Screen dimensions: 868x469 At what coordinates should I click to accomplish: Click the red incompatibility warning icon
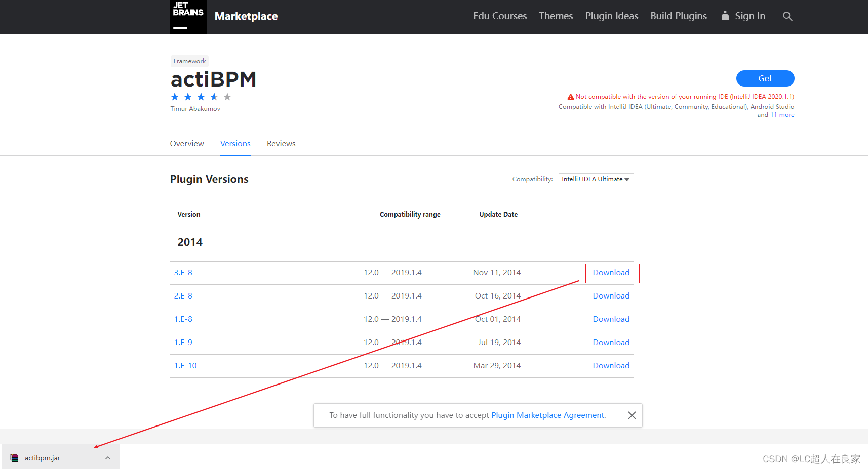571,97
